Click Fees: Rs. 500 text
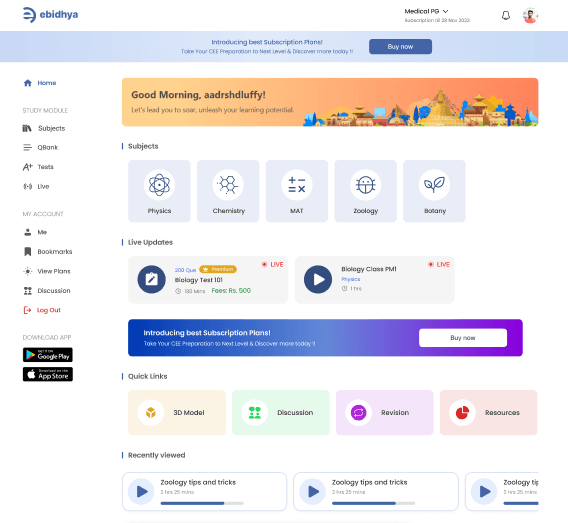This screenshot has width=568, height=523. coord(231,291)
